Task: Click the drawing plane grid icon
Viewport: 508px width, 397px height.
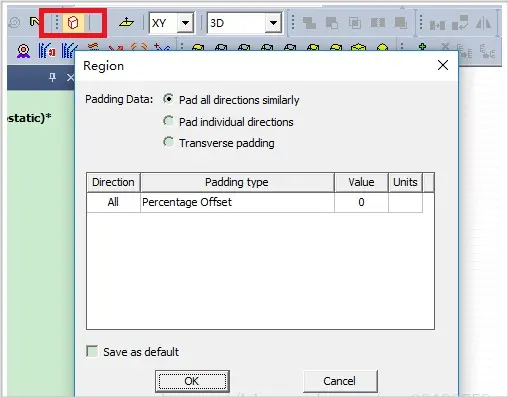Action: [x=126, y=22]
